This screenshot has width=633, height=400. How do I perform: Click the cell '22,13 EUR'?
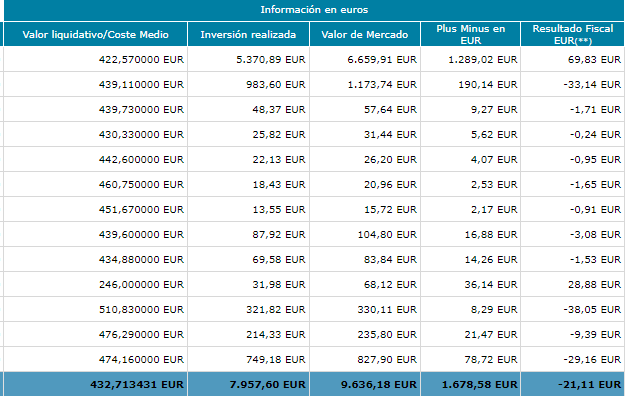point(248,159)
